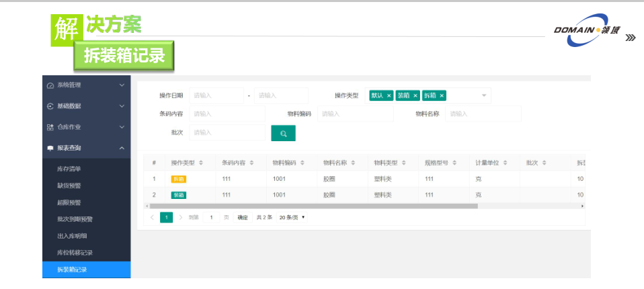Click the 条码内容 input field

(227, 114)
